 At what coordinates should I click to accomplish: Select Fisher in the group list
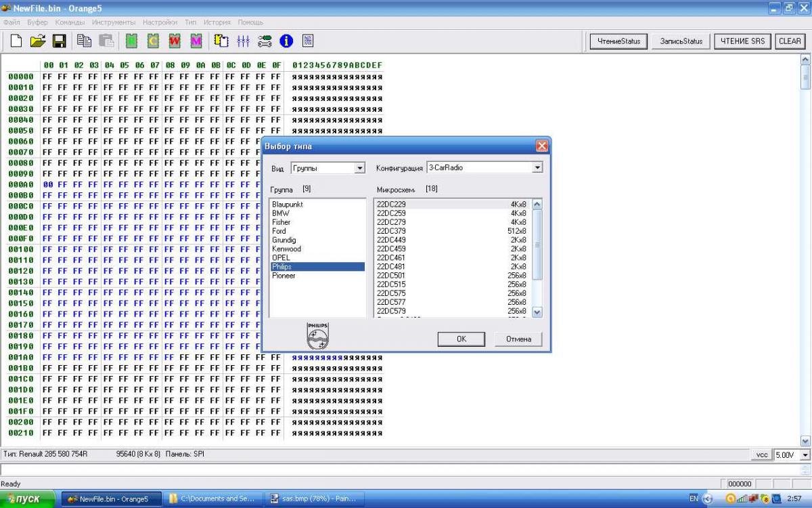[317, 222]
